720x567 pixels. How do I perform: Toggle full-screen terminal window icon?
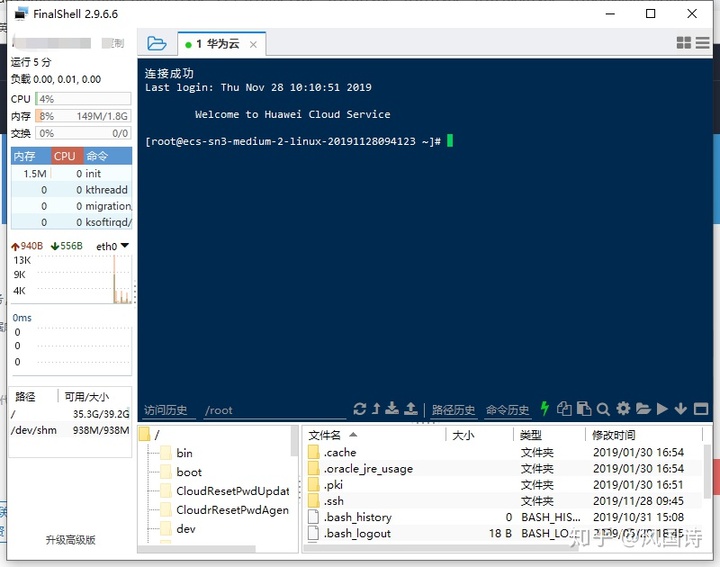(701, 409)
